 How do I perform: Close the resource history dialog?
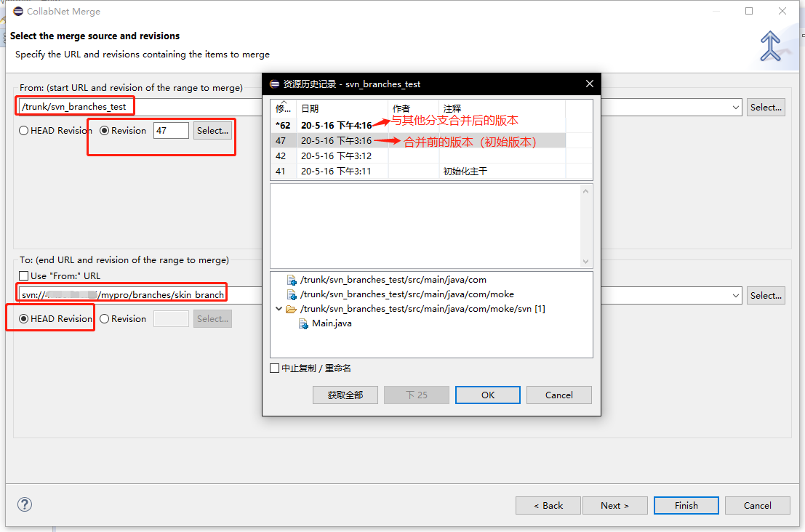pyautogui.click(x=589, y=84)
